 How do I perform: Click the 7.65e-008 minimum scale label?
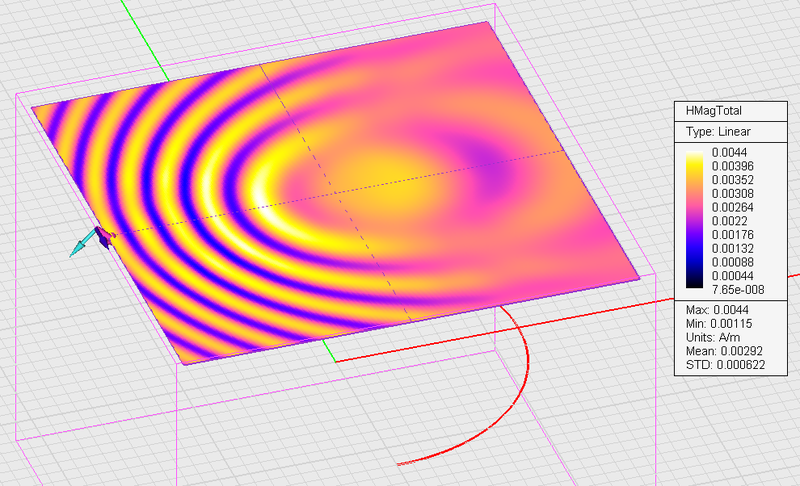[x=738, y=290]
